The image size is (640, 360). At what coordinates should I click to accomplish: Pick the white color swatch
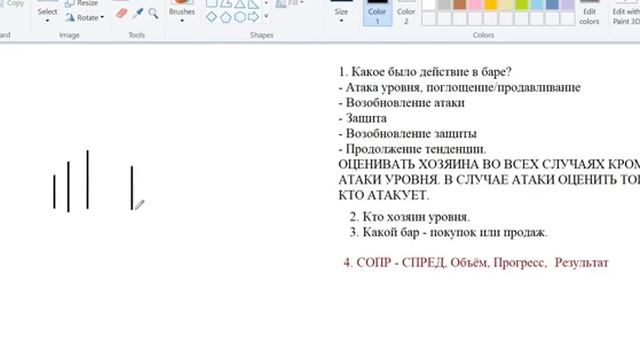(x=429, y=4)
